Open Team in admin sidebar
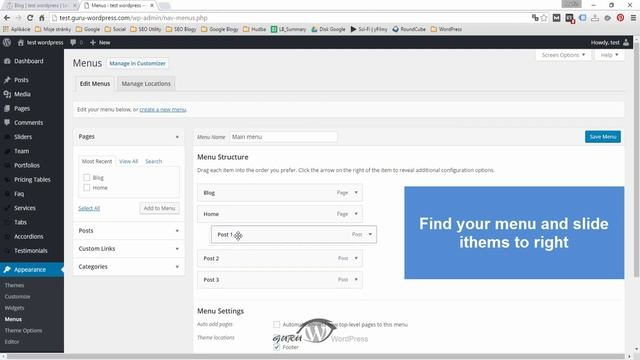The image size is (640, 360). point(21,151)
